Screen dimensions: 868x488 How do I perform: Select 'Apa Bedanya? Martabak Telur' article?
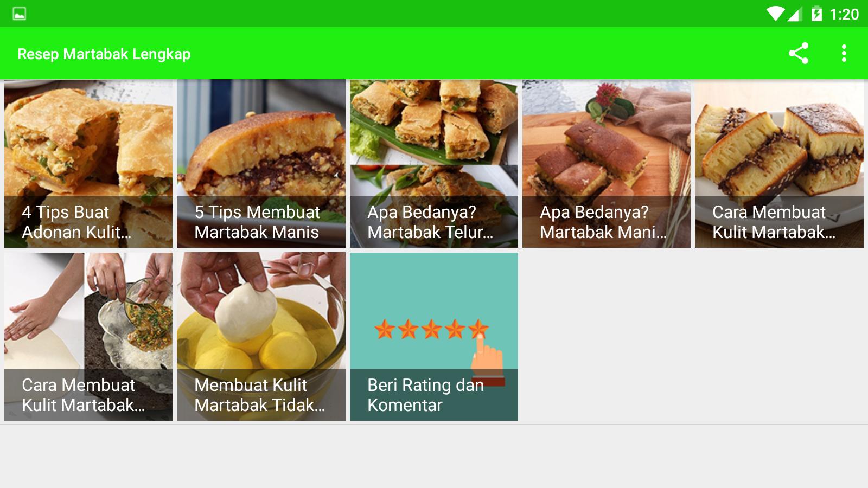434,164
